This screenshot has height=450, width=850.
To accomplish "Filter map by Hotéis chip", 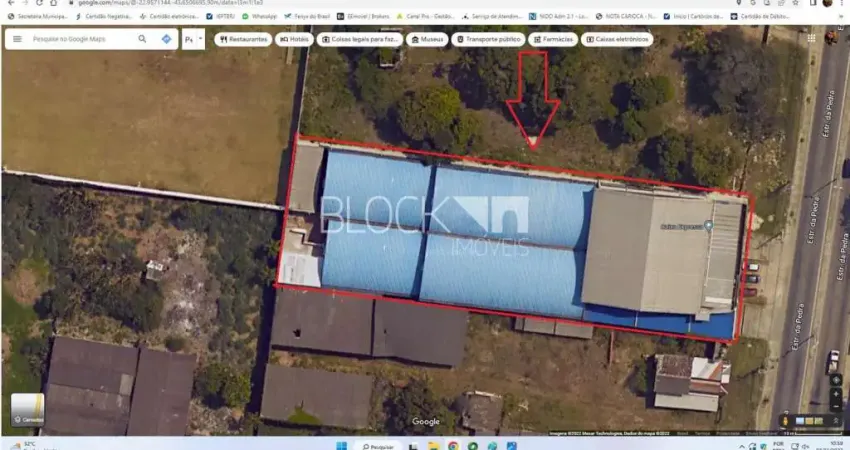I will point(294,39).
